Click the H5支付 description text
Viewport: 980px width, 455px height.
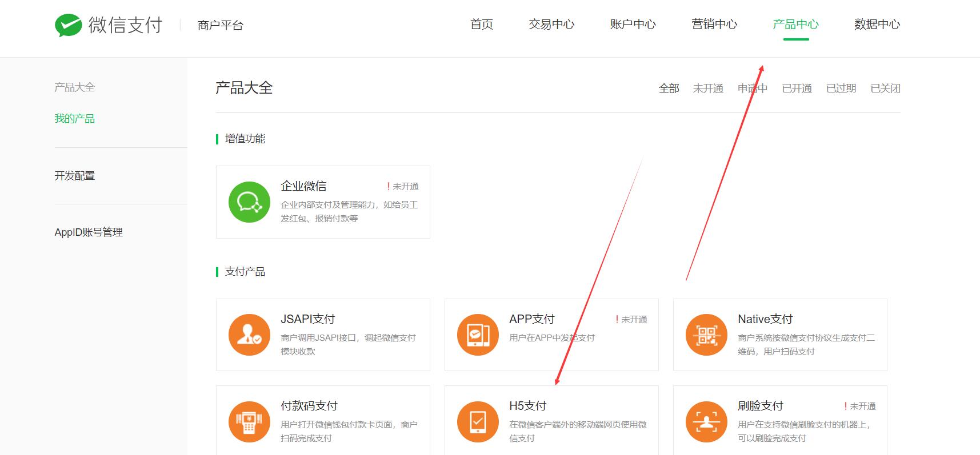pyautogui.click(x=578, y=432)
